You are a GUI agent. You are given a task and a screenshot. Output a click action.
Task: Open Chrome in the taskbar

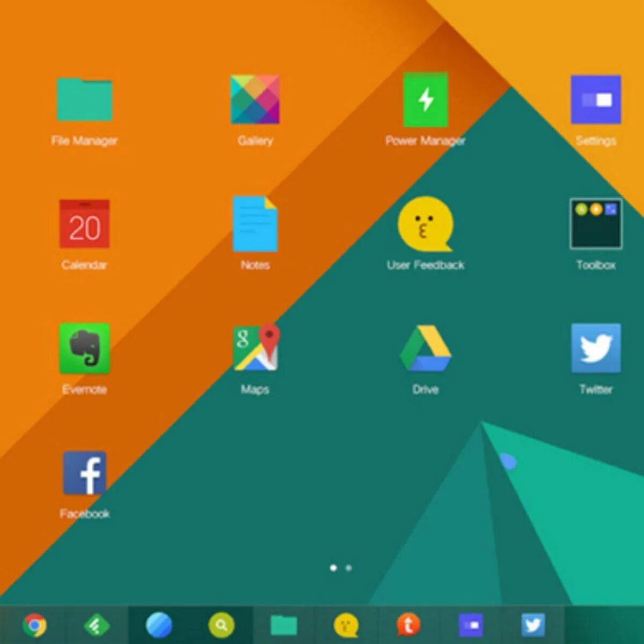click(35, 625)
